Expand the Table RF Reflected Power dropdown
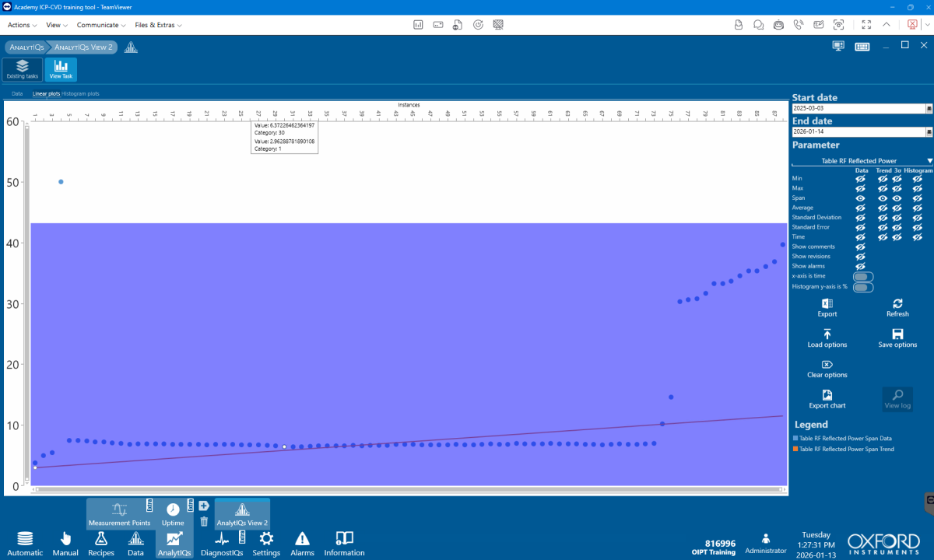Screen dimensions: 934x560 coord(929,161)
